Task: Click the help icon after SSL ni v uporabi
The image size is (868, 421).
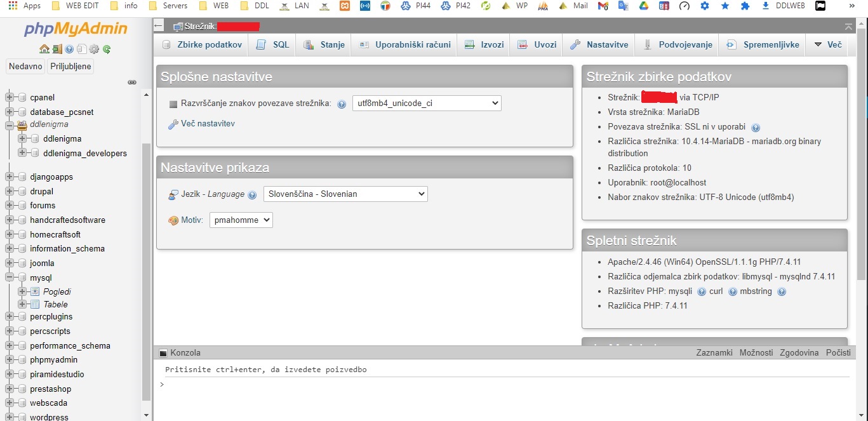Action: click(x=756, y=128)
